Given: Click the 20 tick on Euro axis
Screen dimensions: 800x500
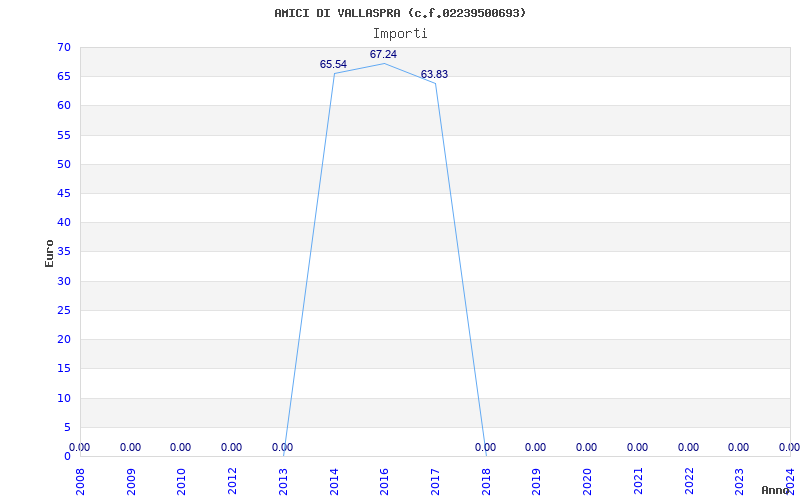Looking at the screenshot, I should pyautogui.click(x=64, y=339).
